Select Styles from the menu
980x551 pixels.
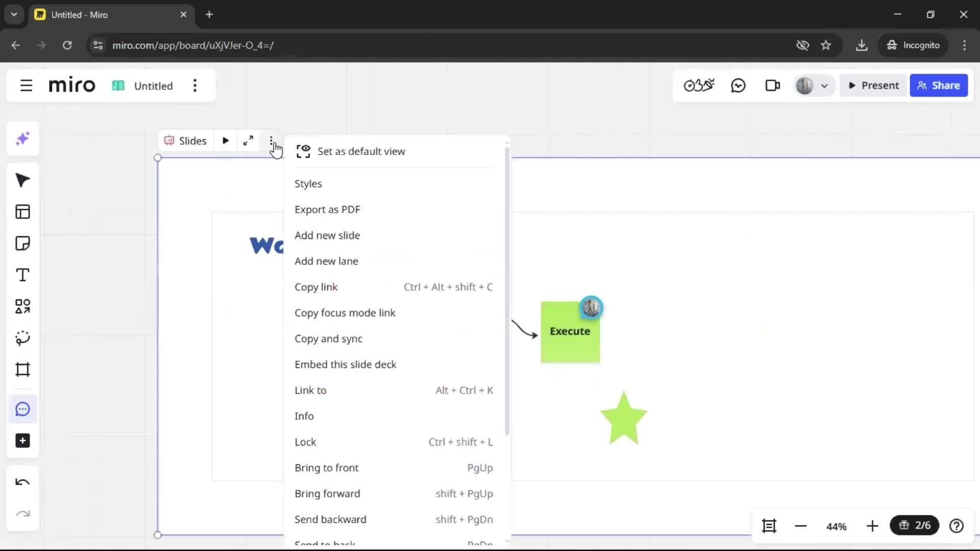[394, 184]
